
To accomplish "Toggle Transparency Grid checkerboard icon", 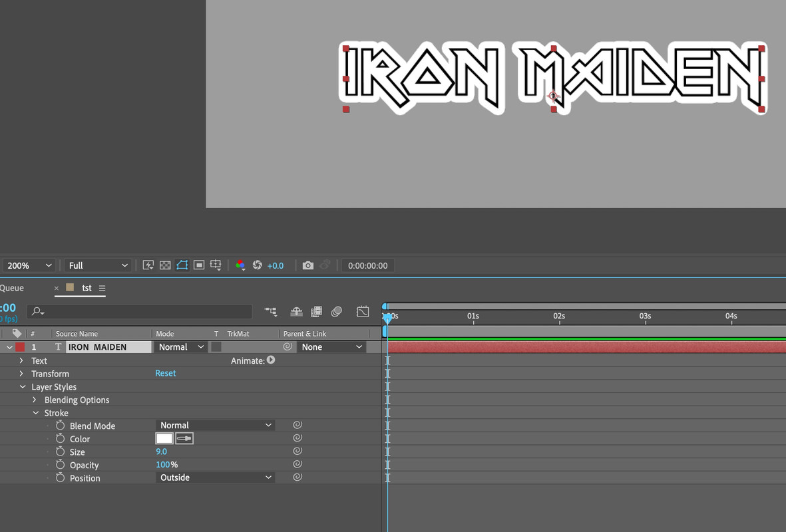I will (165, 265).
